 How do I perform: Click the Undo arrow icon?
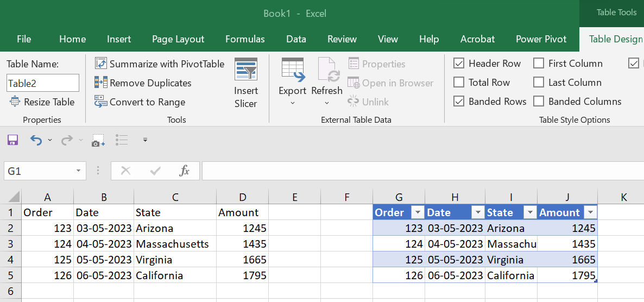(36, 140)
